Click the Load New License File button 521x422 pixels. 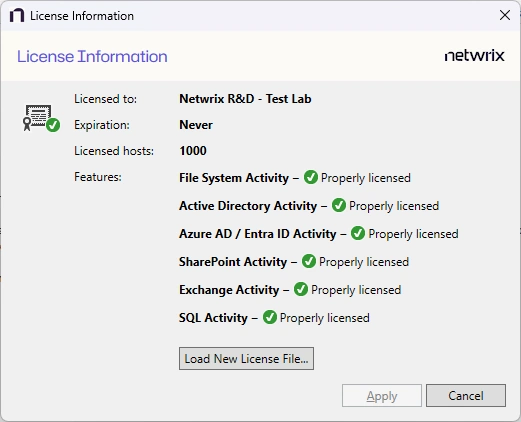coord(246,359)
